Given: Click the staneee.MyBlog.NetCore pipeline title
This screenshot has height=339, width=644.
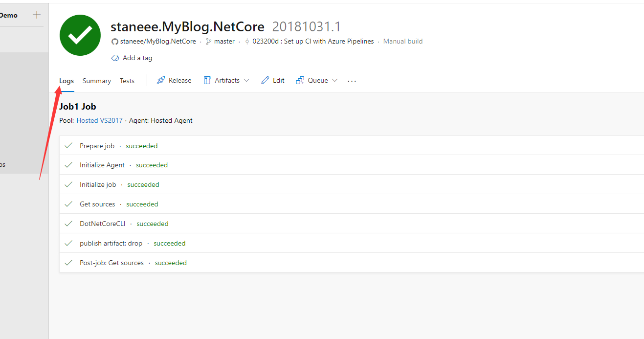Looking at the screenshot, I should tap(187, 26).
